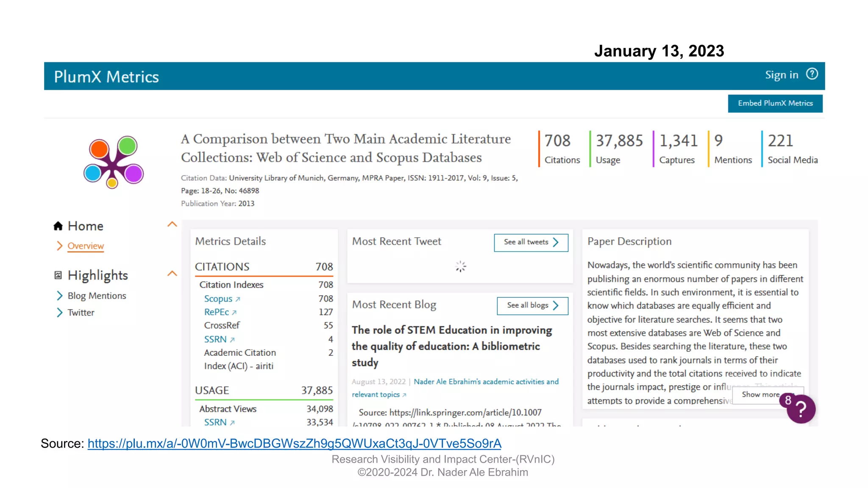Click the Publication Year: 2013 text
868x488 pixels.
tap(218, 204)
